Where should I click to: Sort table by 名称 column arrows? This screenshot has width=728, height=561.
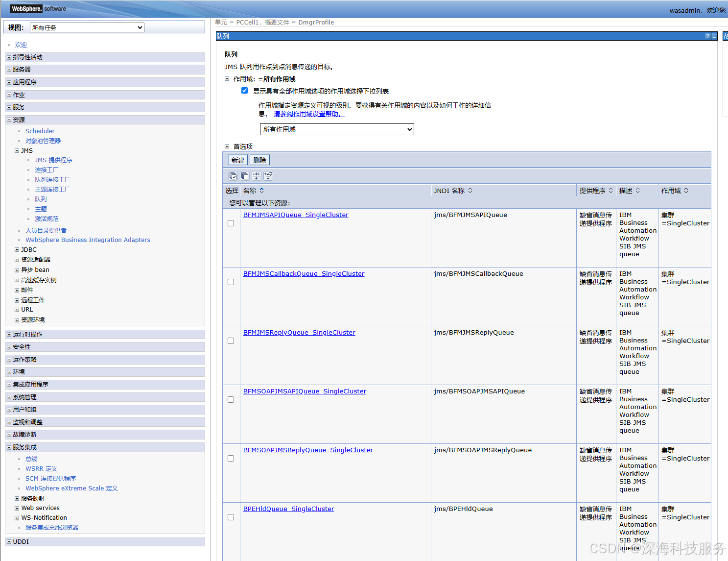tap(262, 191)
